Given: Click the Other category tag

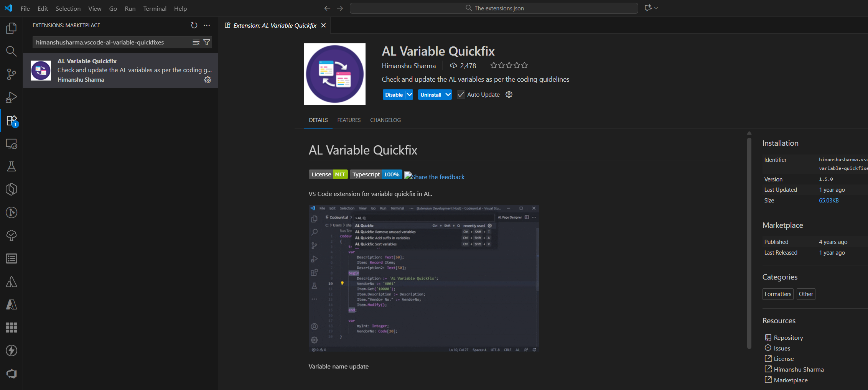Looking at the screenshot, I should (806, 294).
